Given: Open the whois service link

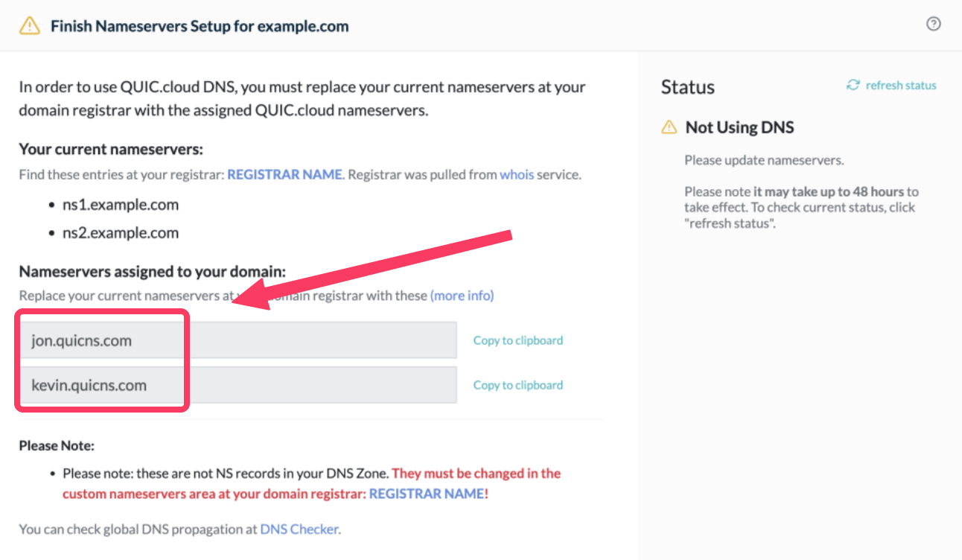Looking at the screenshot, I should (516, 175).
